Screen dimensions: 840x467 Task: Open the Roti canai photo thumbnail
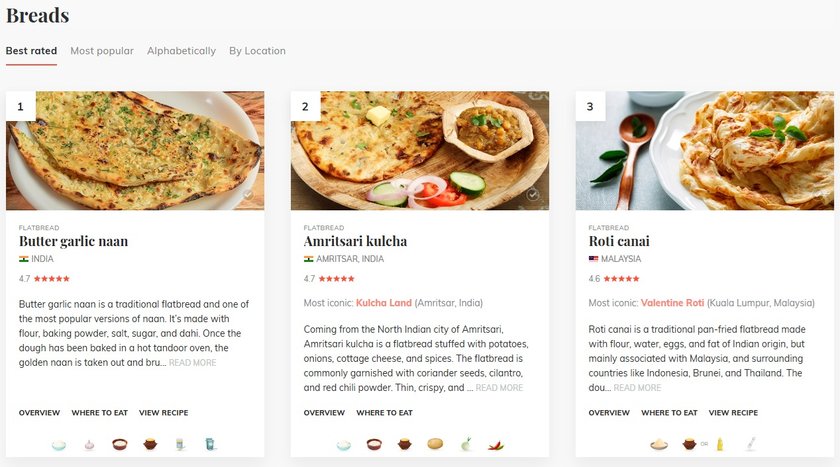[704, 150]
